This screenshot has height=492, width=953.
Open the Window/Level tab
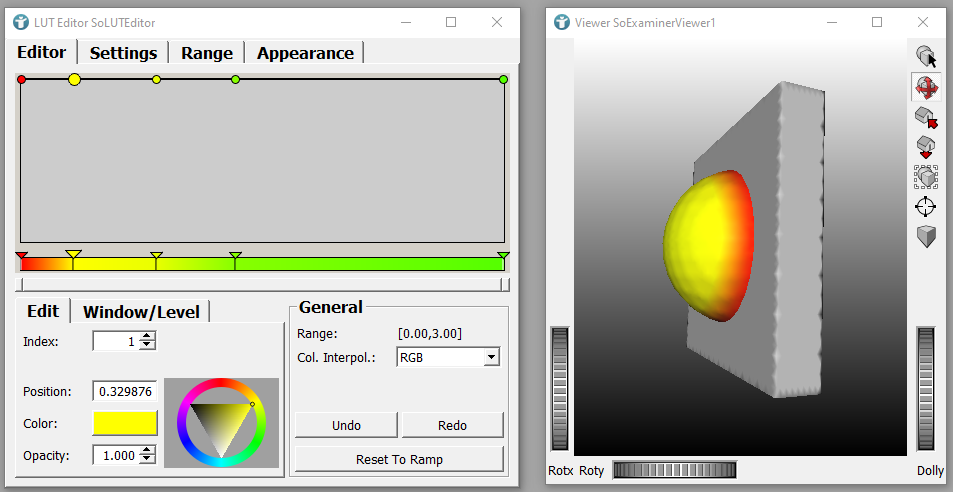(x=141, y=311)
